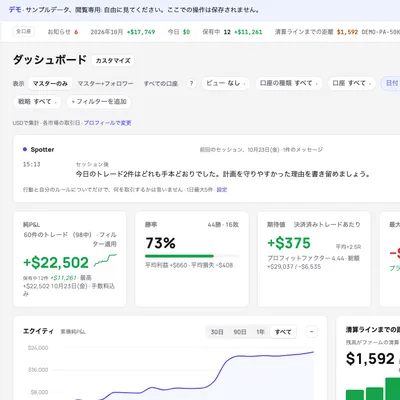Open the 口座の種類 すべて filter dropdown
Viewport: 400px width, 400px height.
[289, 83]
